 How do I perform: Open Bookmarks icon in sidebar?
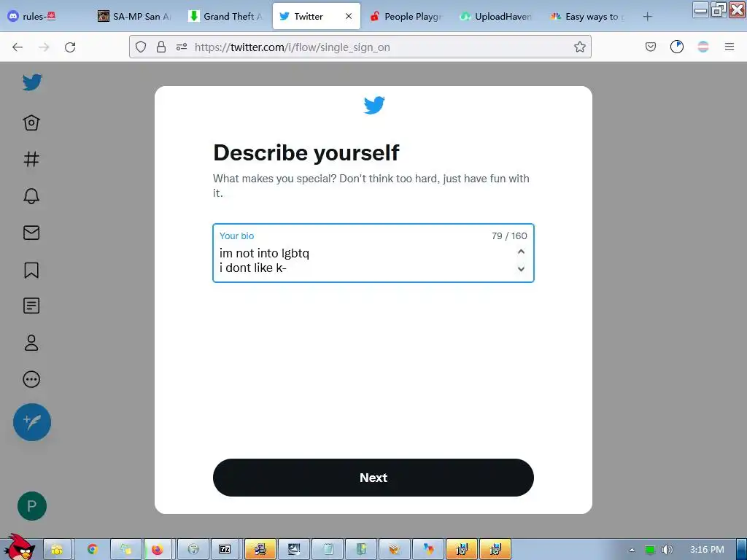coord(31,270)
